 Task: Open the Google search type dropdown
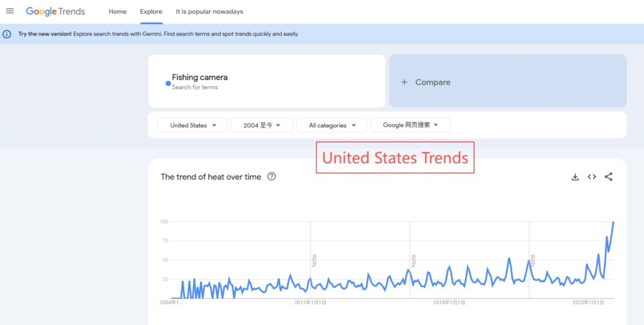tap(410, 125)
